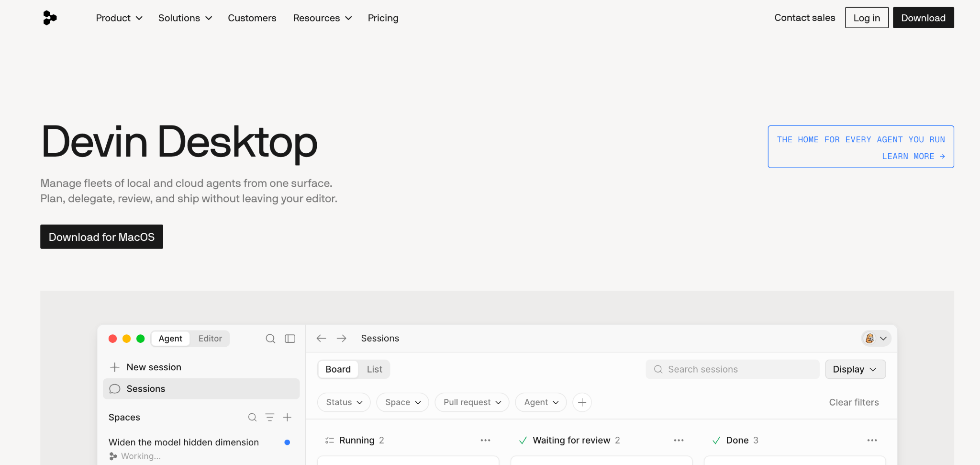The height and width of the screenshot is (465, 980).
Task: Click the 'Sessions' title in the toolbar
Action: [x=380, y=338]
